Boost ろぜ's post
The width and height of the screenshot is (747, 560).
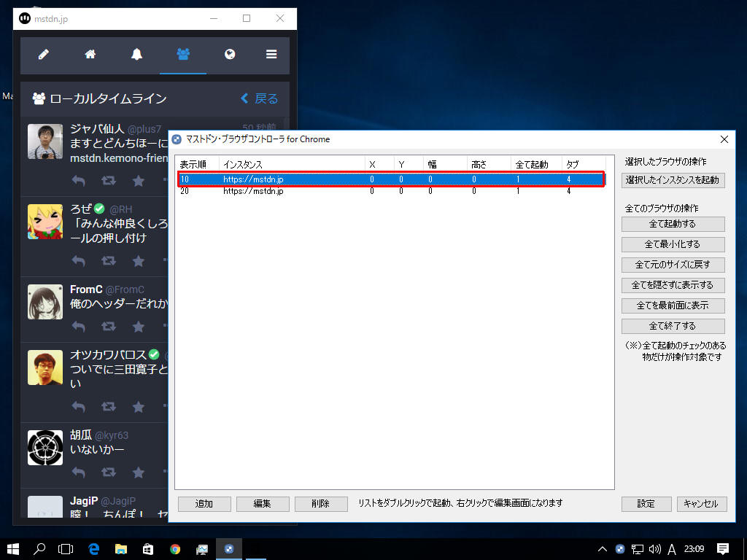click(108, 261)
